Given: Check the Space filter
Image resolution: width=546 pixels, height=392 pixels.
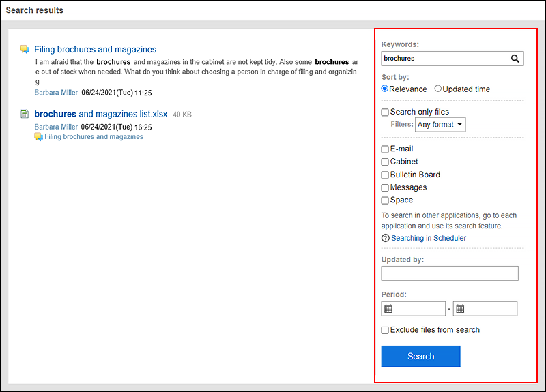Looking at the screenshot, I should [x=385, y=200].
